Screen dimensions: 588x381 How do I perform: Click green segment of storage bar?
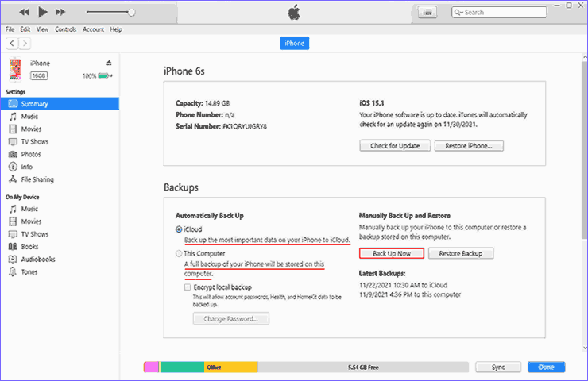click(x=182, y=368)
